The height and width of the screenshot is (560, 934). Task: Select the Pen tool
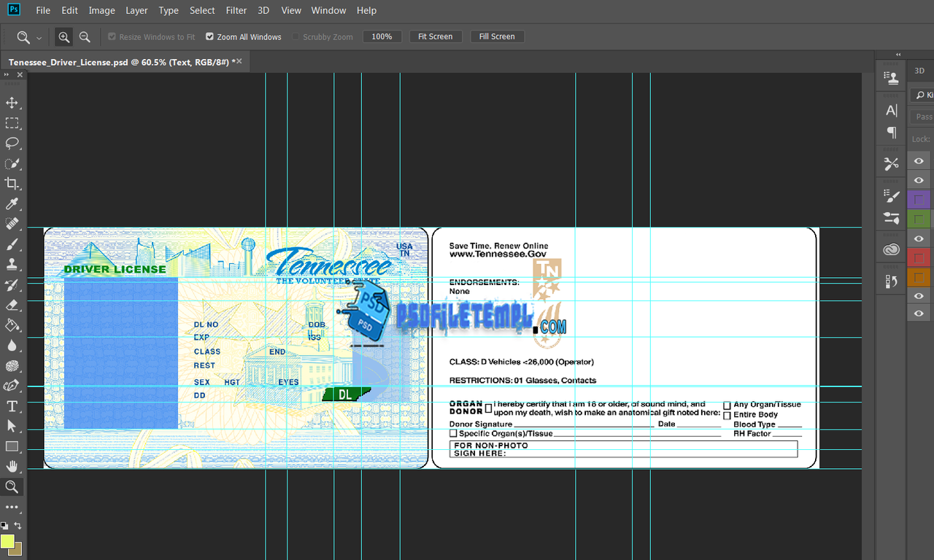point(12,386)
